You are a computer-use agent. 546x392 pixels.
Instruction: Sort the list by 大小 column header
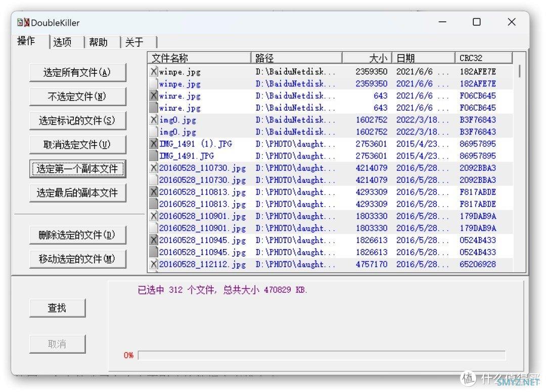368,58
